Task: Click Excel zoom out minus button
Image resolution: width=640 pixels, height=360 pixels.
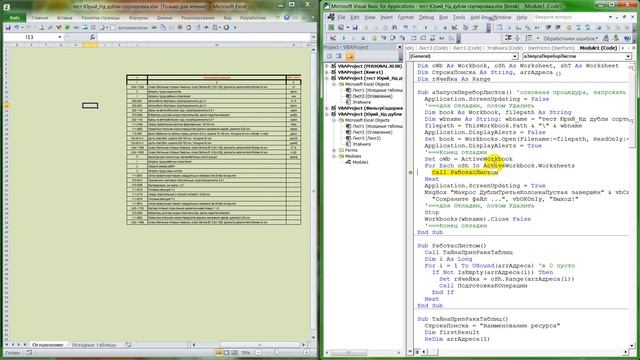Action: pos(258,353)
